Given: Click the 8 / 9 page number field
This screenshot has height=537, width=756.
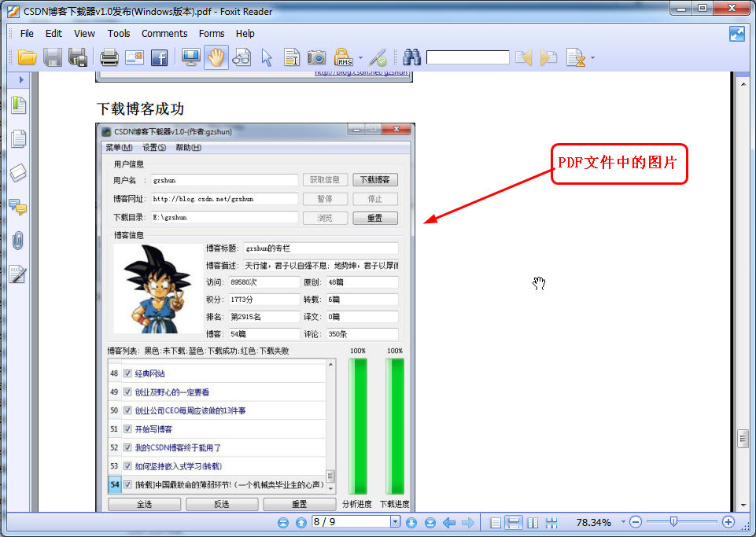Looking at the screenshot, I should tap(352, 521).
